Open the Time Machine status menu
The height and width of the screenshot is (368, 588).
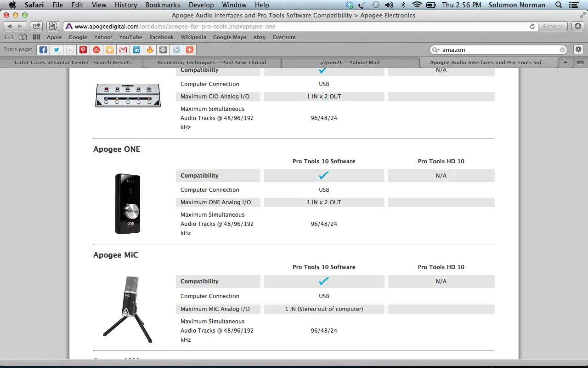click(x=376, y=5)
